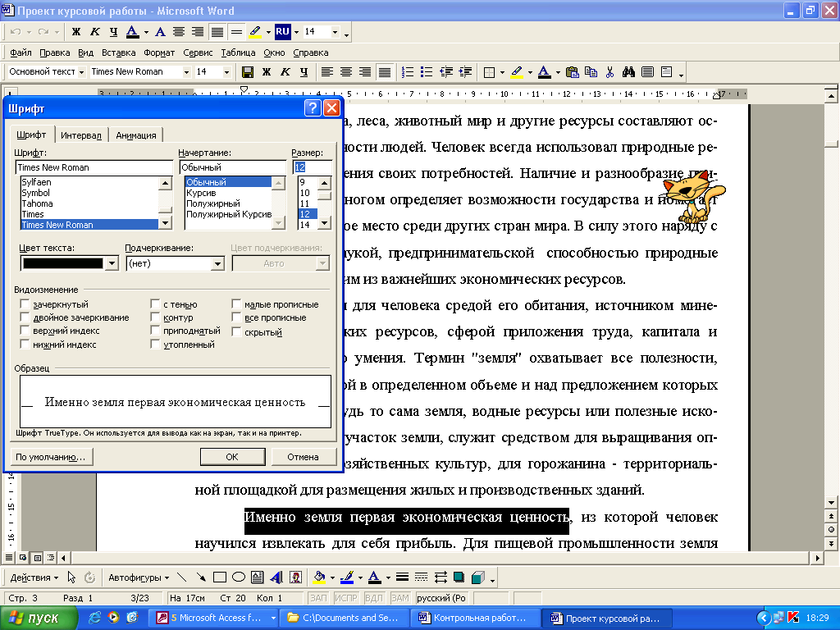Click the Cut scissors icon
Image resolution: width=840 pixels, height=630 pixels.
[x=609, y=72]
